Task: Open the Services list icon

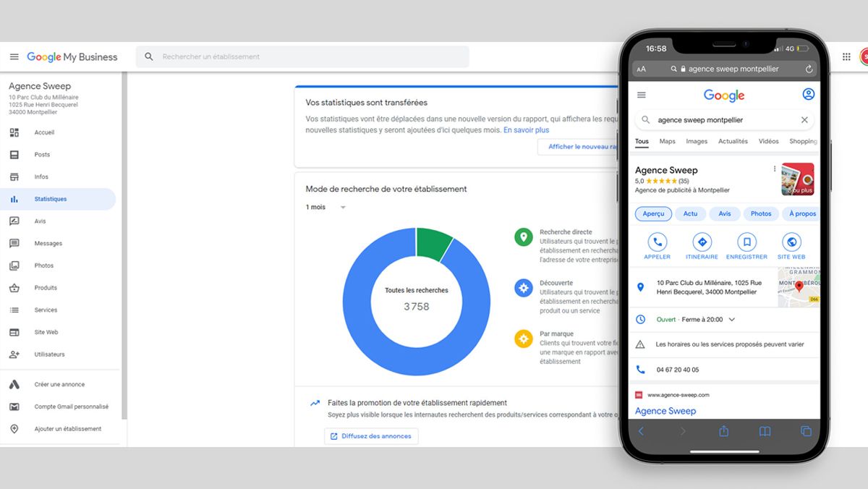Action: click(14, 310)
